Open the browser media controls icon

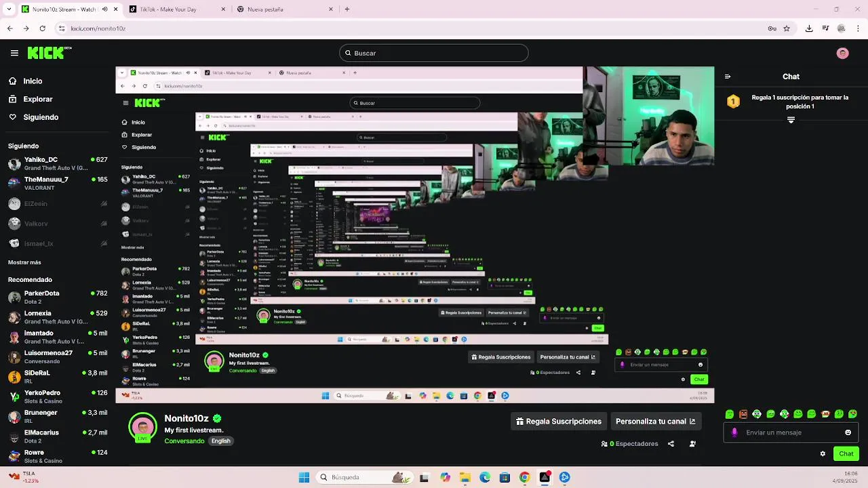coord(825,28)
